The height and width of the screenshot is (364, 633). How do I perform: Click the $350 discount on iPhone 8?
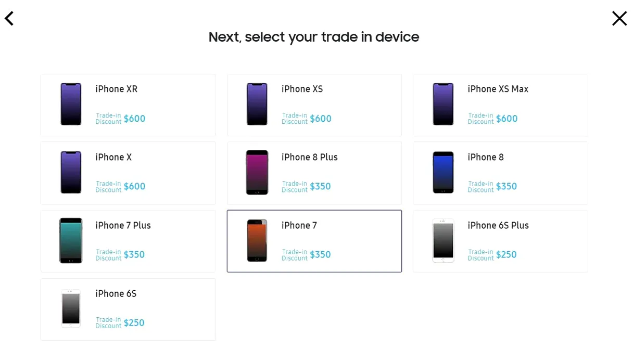[x=507, y=187]
